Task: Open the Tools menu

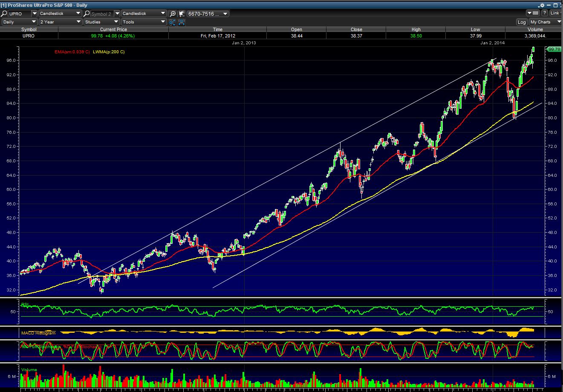Action: [x=144, y=22]
